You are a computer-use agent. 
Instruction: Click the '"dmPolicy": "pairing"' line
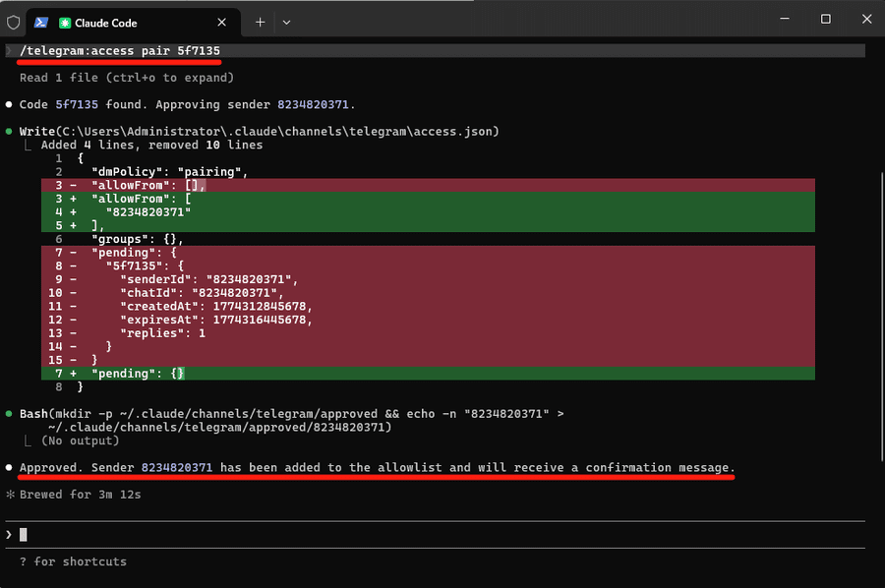tap(169, 171)
